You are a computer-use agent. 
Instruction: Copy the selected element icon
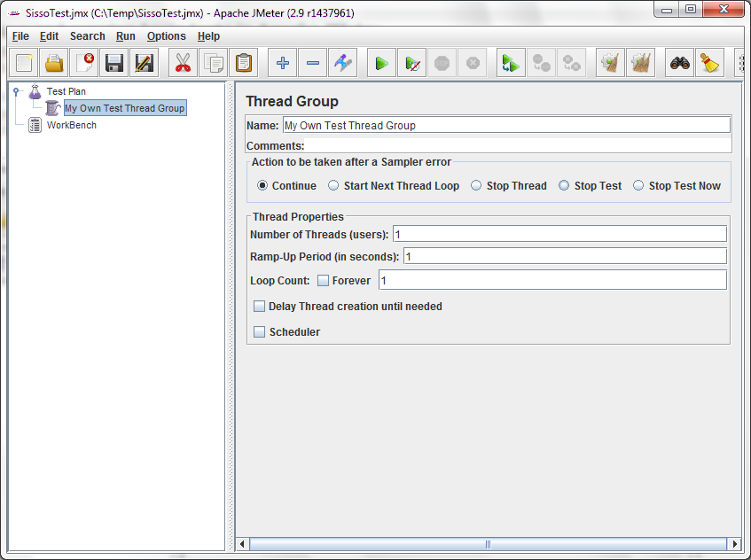(x=213, y=63)
